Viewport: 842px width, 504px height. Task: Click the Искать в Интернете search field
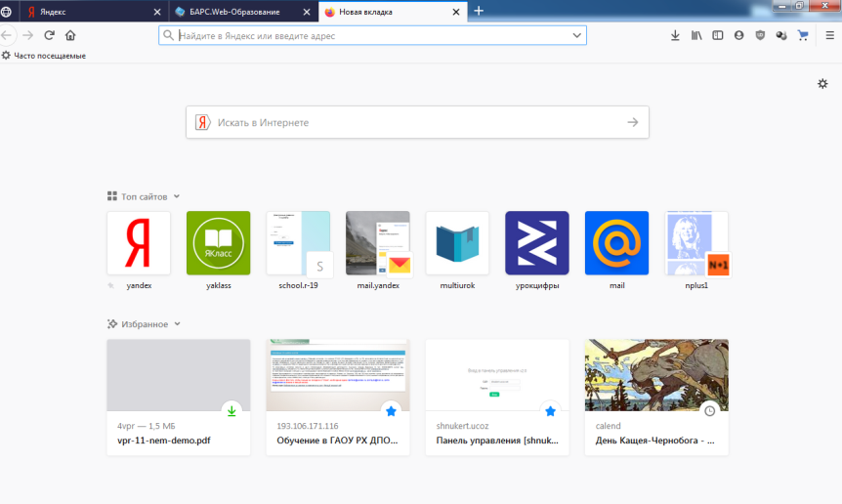click(417, 122)
